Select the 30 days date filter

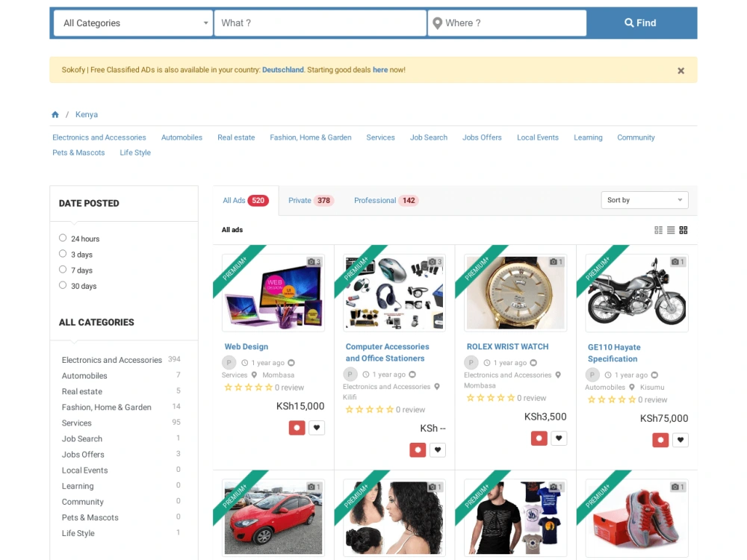(x=63, y=284)
